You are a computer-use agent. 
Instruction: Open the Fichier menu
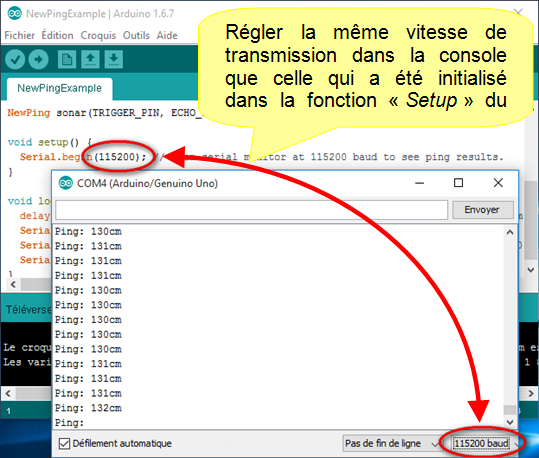coord(20,35)
